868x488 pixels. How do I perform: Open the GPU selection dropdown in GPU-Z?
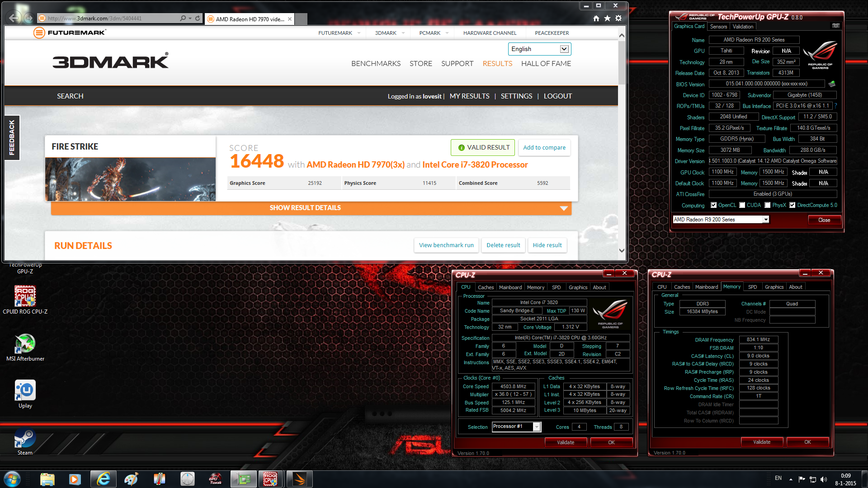pyautogui.click(x=721, y=220)
